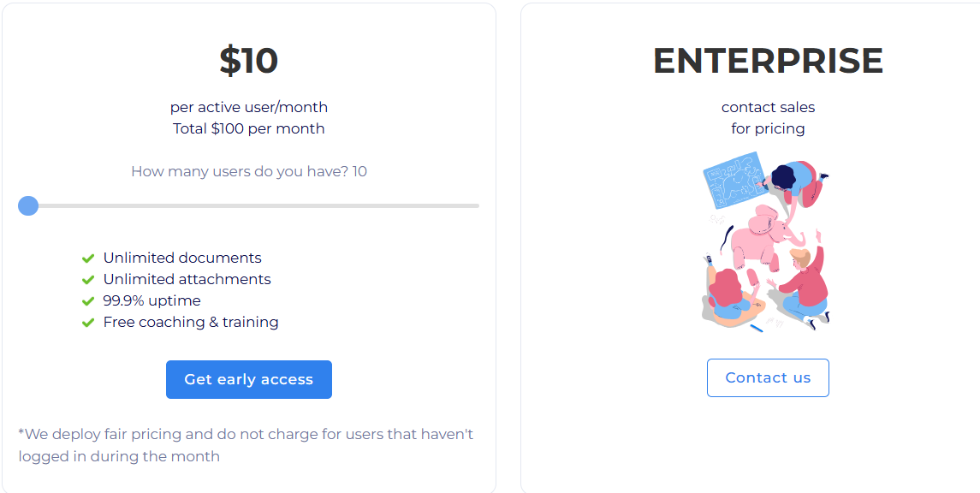Select the checkmark beside 99.9% uptime
Screen dimensions: 980x493
coord(87,300)
